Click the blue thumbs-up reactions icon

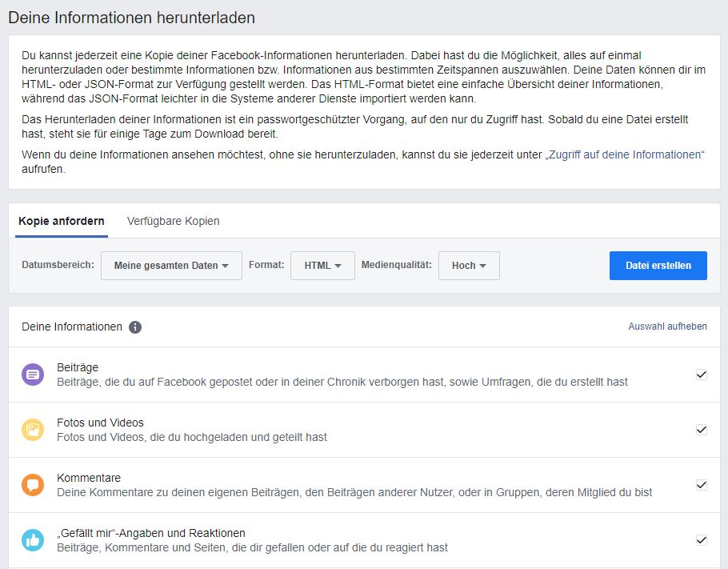tap(33, 540)
